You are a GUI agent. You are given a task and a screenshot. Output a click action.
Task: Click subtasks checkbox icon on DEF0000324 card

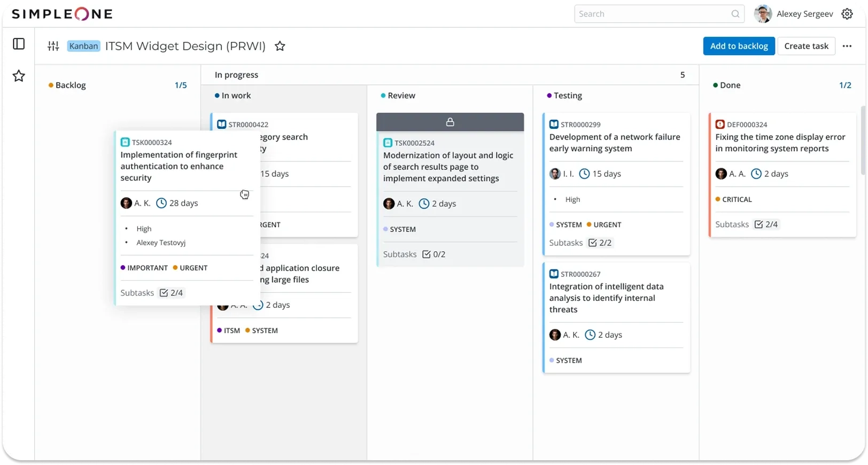pyautogui.click(x=758, y=224)
